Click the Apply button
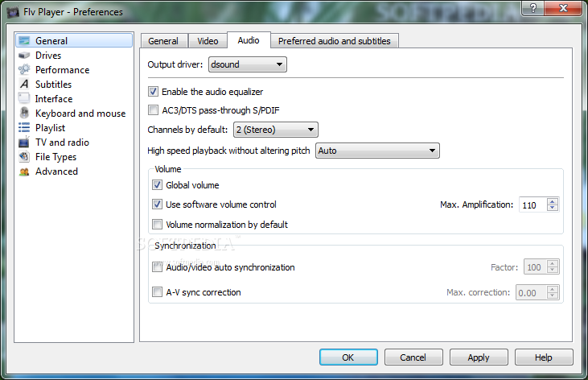Viewport: 588px width, 380px height. pos(479,357)
